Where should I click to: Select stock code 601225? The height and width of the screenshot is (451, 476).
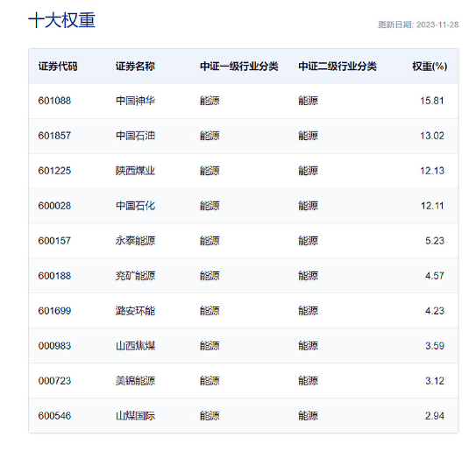pos(54,171)
